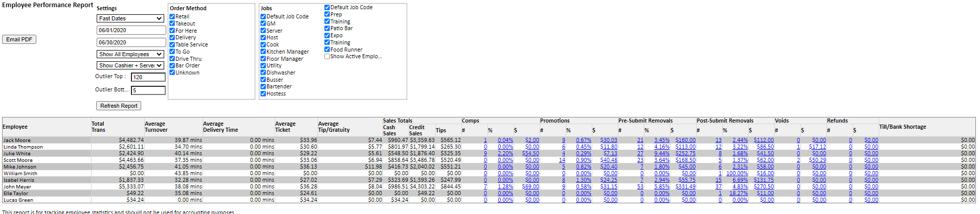980x214 pixels.
Task: Enable the Show Active Employees checkbox
Action: 327,57
